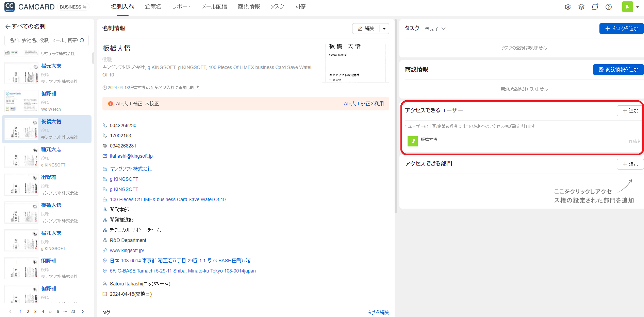Click Satoru Itahashi nickname text
This screenshot has height=317, width=644.
140,284
